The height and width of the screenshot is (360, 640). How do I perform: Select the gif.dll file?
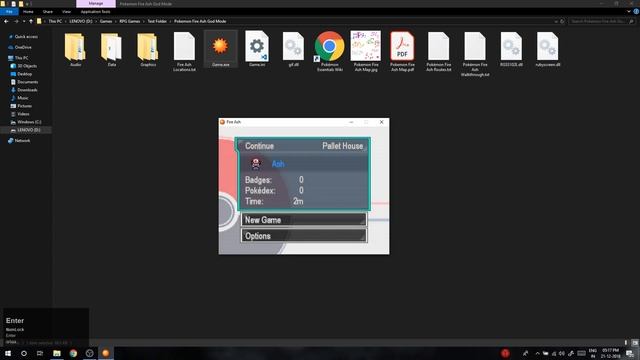293,49
